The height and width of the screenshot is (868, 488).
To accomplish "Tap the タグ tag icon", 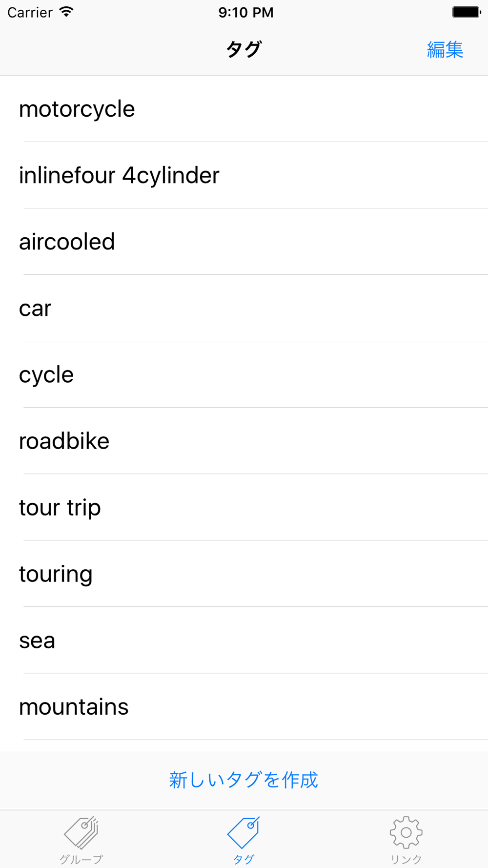I will click(x=244, y=832).
